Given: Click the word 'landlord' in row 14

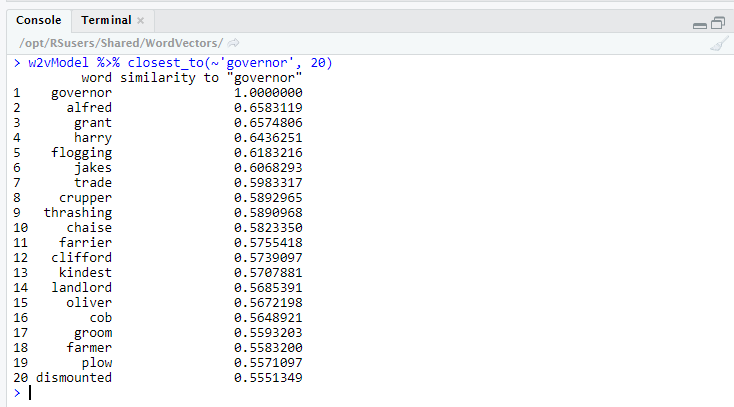Looking at the screenshot, I should [x=82, y=288].
